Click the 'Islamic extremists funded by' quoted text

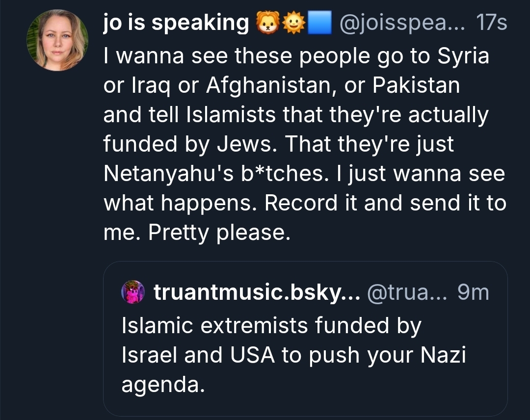click(x=271, y=326)
